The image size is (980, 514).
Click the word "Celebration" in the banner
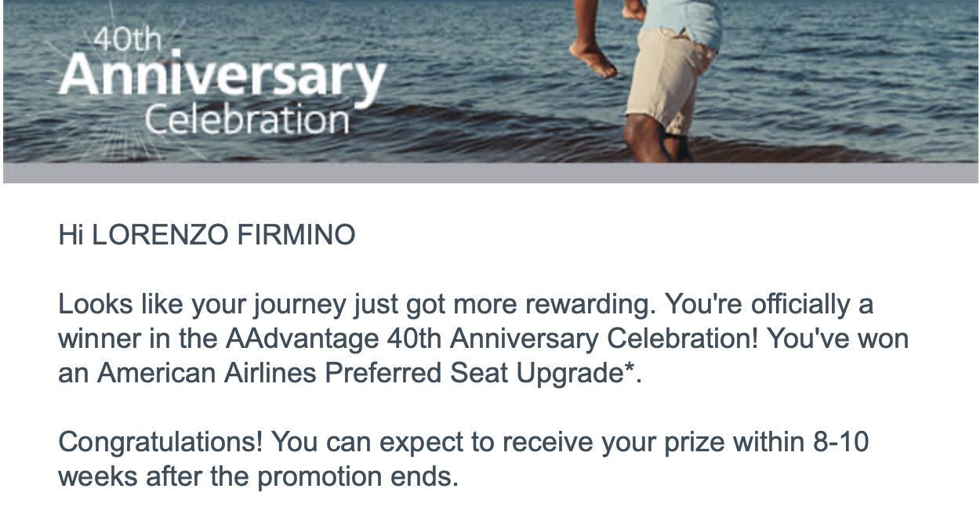click(x=247, y=120)
